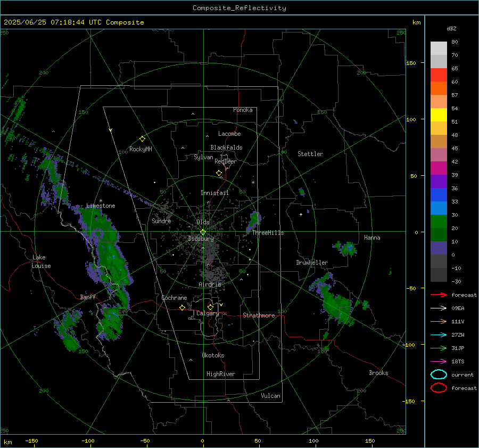Click the Sundre label
This screenshot has width=479, height=448.
coord(161,221)
